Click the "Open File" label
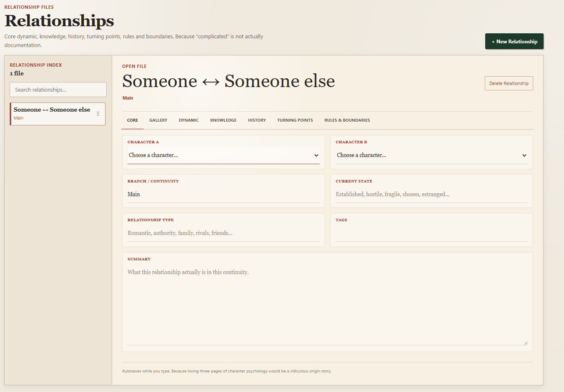The image size is (564, 392). tap(134, 66)
